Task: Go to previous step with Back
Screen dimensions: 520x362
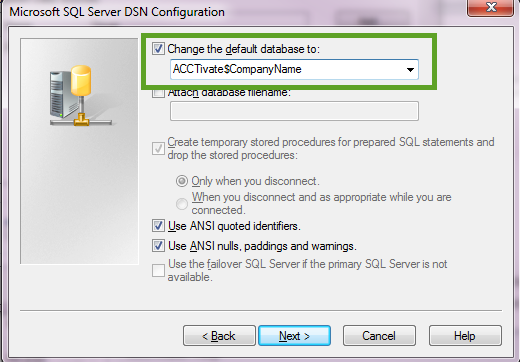Action: (219, 336)
